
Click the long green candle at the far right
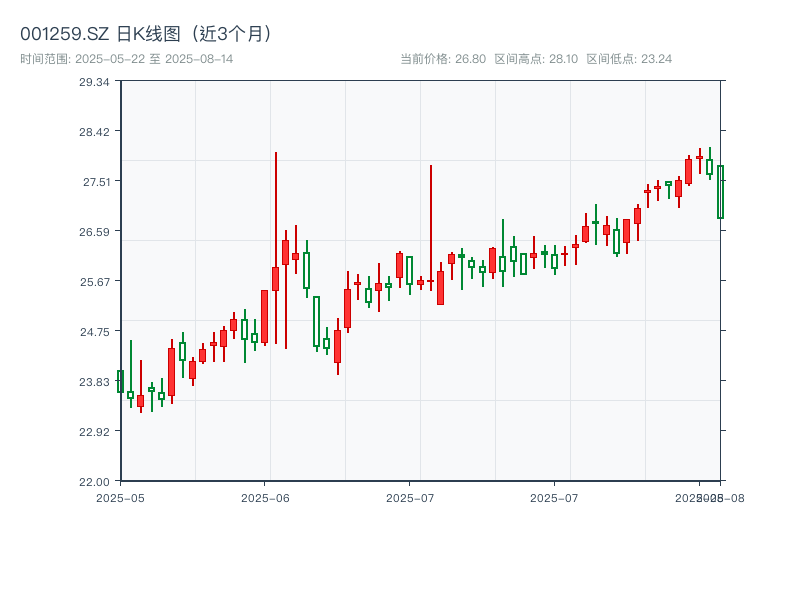pyautogui.click(x=720, y=192)
